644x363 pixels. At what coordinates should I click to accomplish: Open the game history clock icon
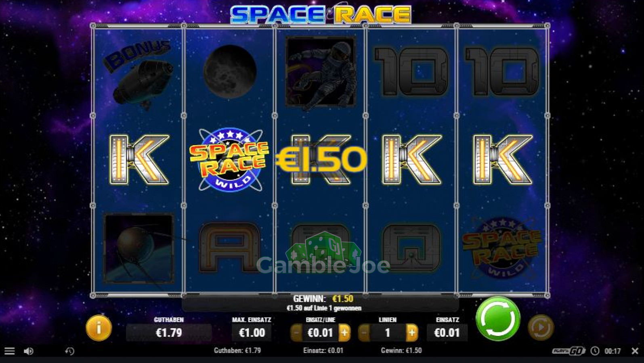69,351
